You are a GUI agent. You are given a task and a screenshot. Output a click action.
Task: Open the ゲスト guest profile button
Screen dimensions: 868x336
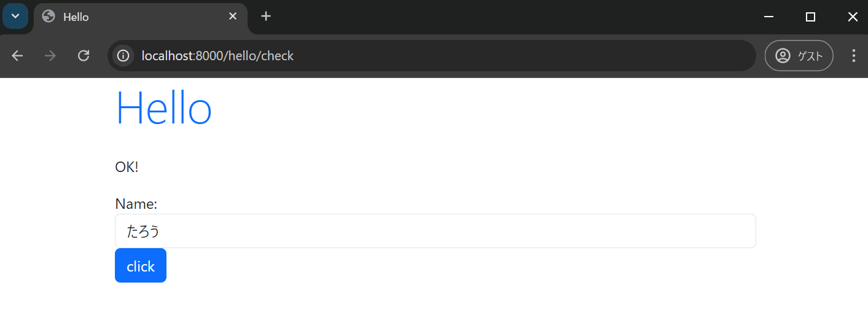(x=799, y=56)
